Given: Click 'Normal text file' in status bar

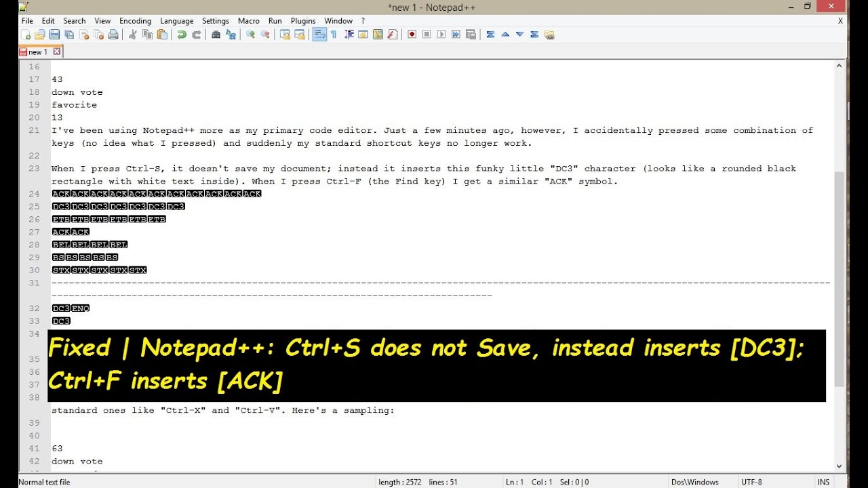Looking at the screenshot, I should point(44,482).
